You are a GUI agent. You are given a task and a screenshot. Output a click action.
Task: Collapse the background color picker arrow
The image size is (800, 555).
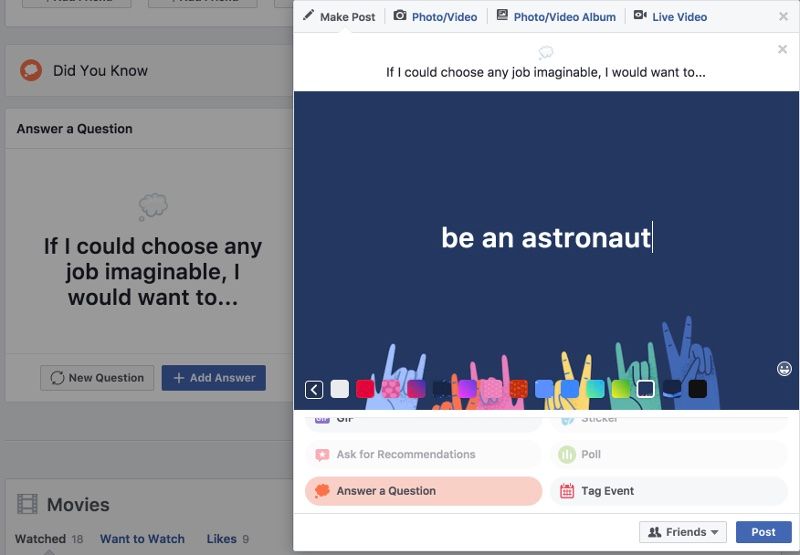[x=314, y=389]
